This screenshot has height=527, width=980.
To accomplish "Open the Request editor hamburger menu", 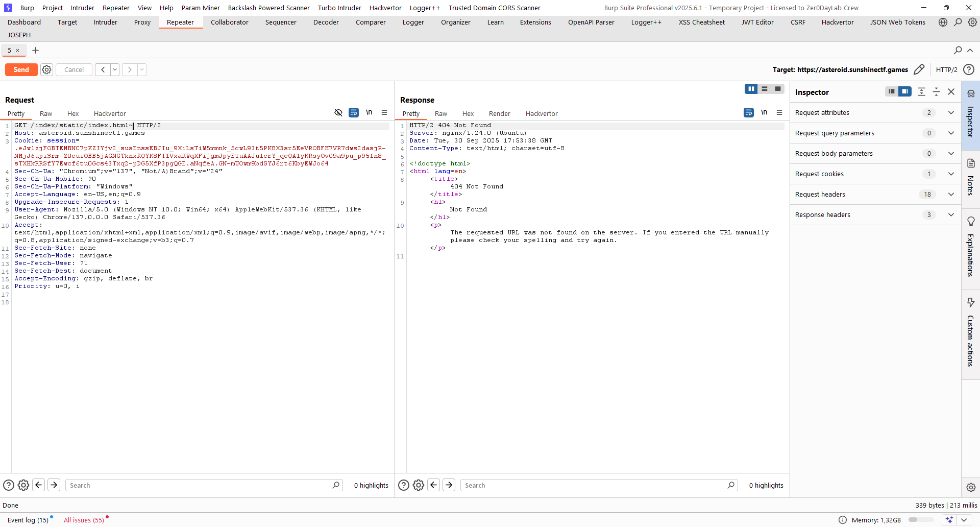I will click(384, 112).
